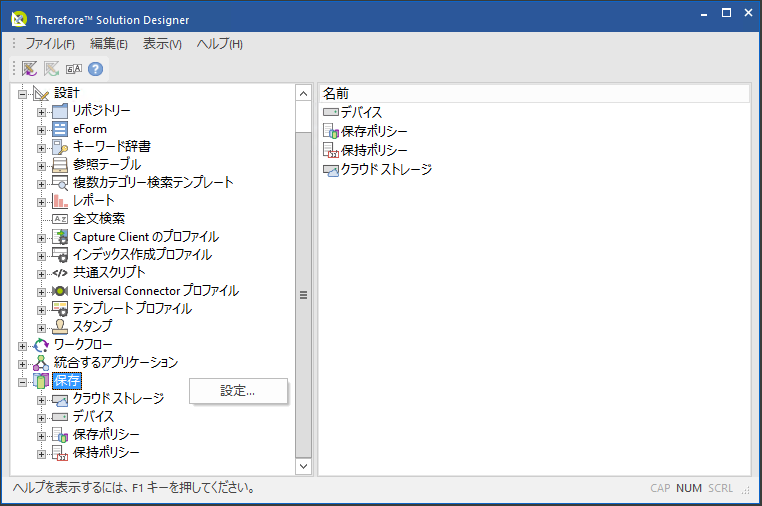Click the 複数カテゴリー検索テンプレート magnifier icon
Screen dimensions: 762x506
[x=60, y=183]
